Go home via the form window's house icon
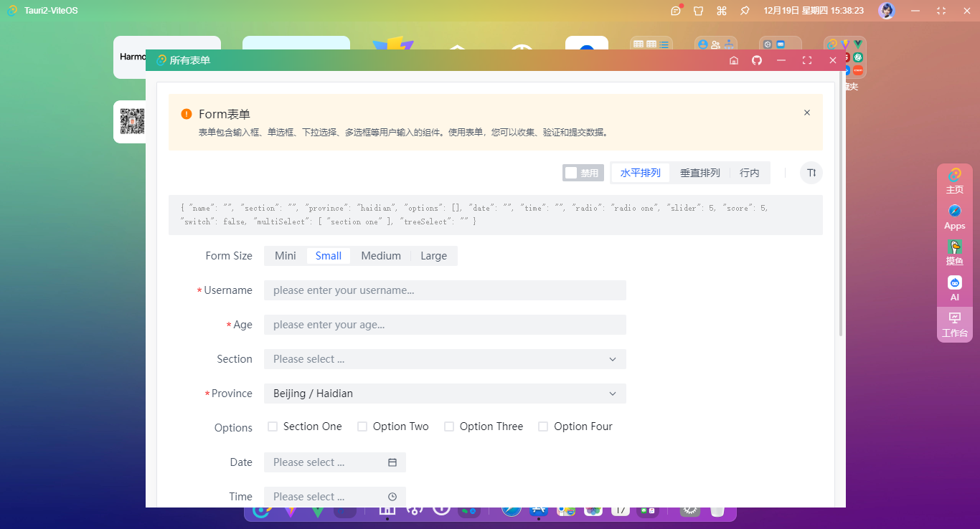Screen dimensions: 980x529 [x=734, y=60]
